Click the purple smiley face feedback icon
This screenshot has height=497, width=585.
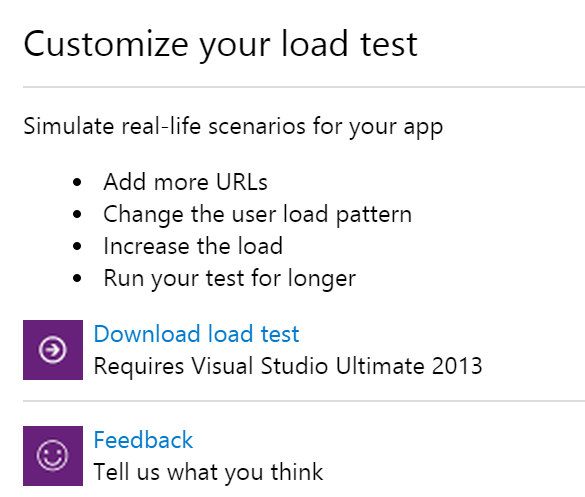(x=53, y=456)
